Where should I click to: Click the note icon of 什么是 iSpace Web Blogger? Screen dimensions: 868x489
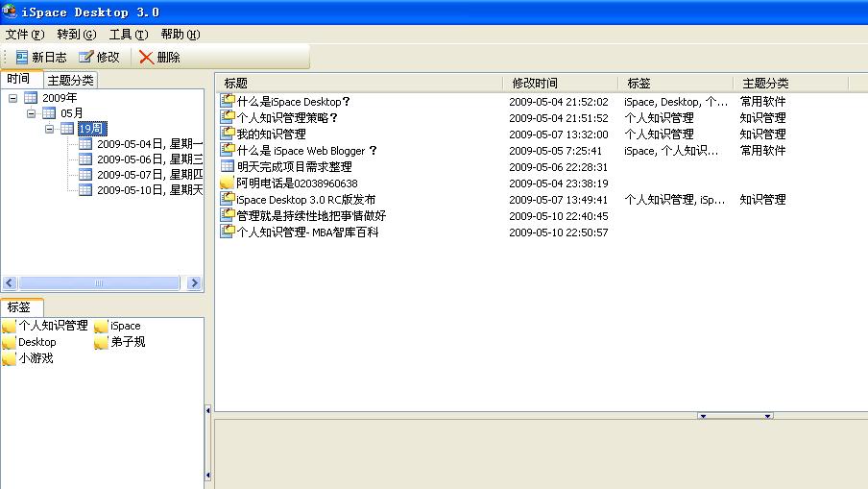tap(227, 150)
